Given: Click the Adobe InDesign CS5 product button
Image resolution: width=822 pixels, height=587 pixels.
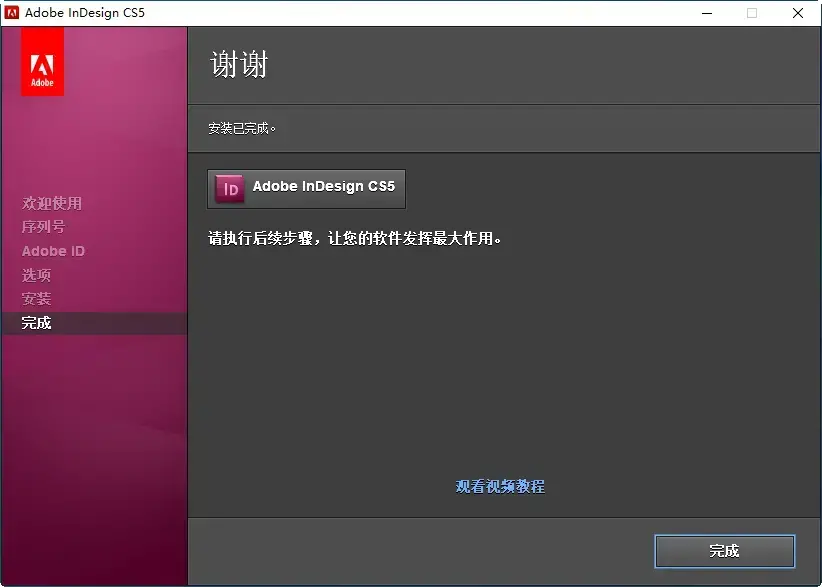Looking at the screenshot, I should pos(306,189).
